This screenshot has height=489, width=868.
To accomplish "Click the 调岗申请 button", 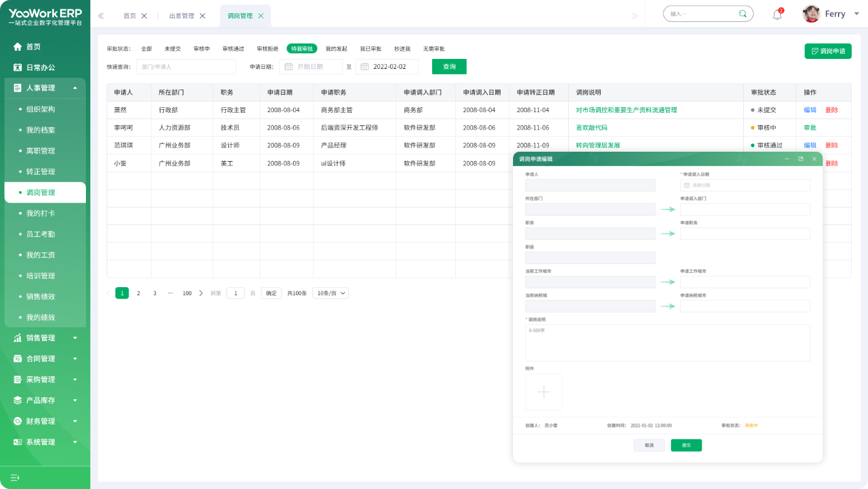I will coord(828,51).
